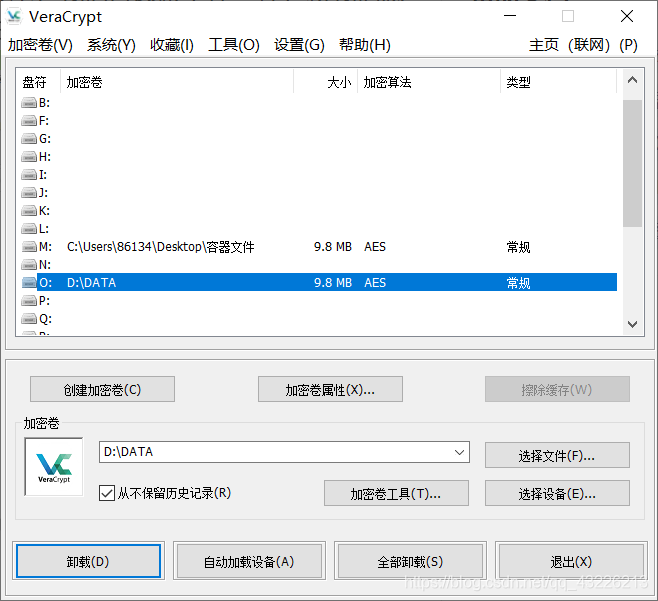Close the VeraCrypt window
This screenshot has height=601, width=658.
627,16
